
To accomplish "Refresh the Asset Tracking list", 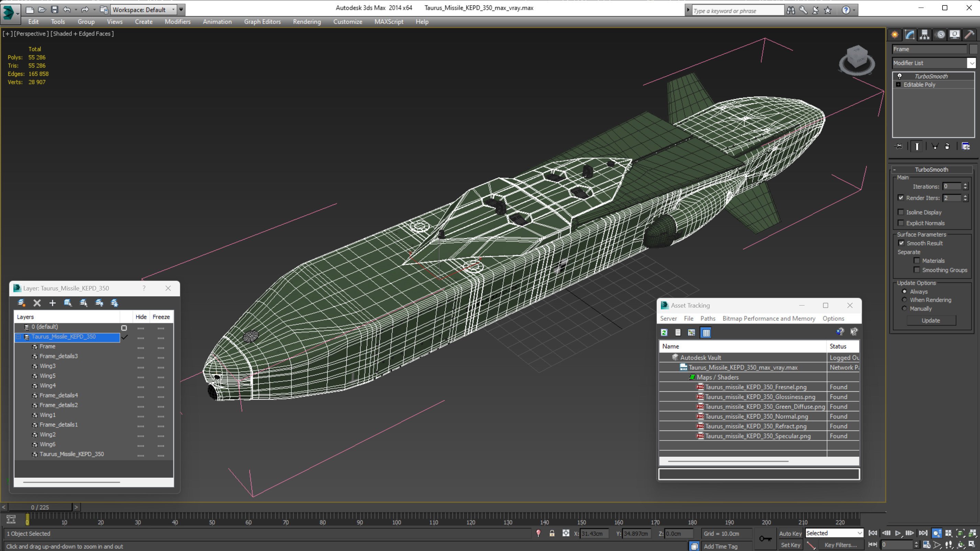I will (664, 333).
